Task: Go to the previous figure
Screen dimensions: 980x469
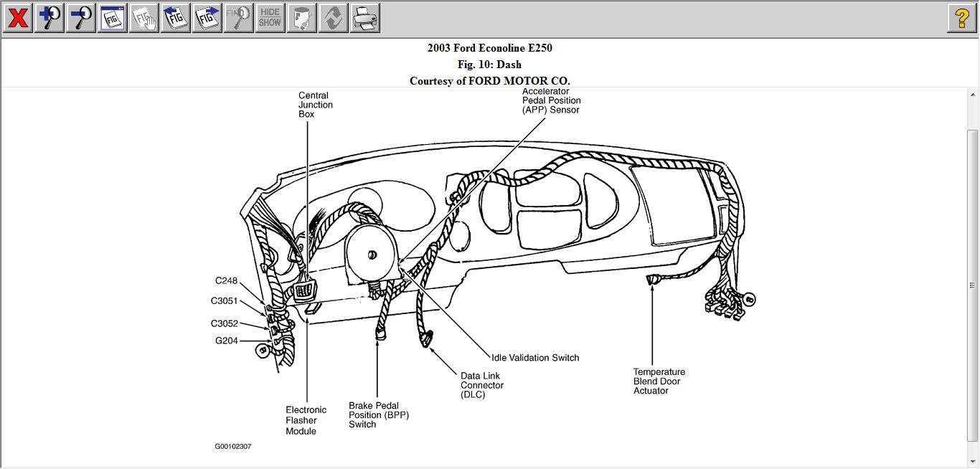Action: [x=175, y=18]
